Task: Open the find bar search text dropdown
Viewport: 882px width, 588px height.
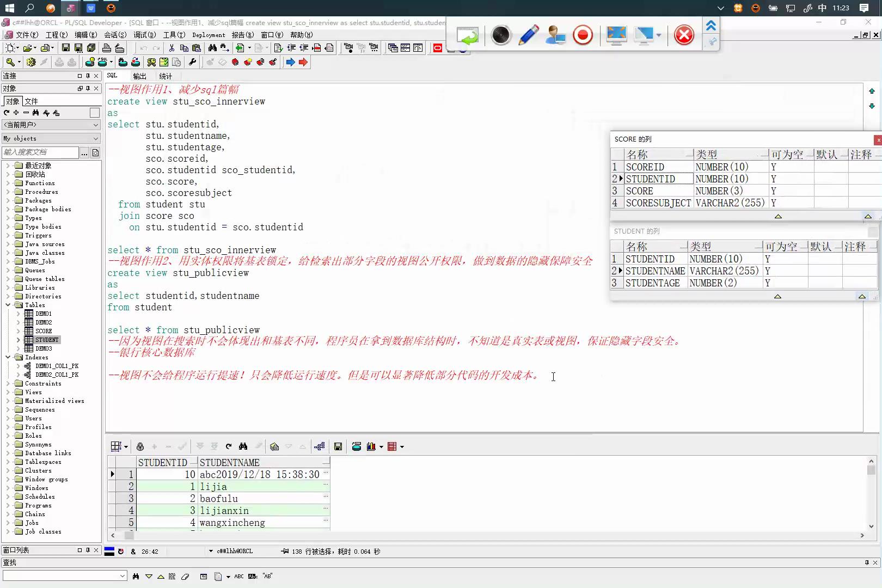Action: (122, 576)
